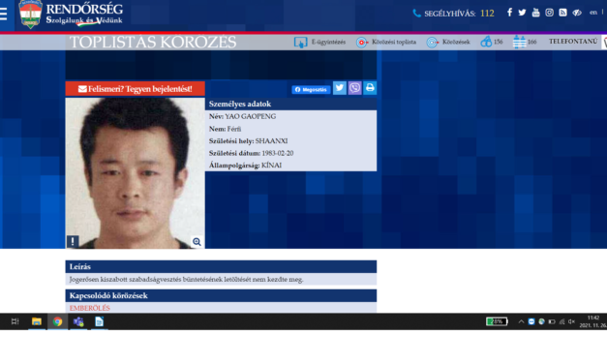The image size is (607, 364).
Task: Open Körözési toplista menu item
Action: pyautogui.click(x=386, y=42)
